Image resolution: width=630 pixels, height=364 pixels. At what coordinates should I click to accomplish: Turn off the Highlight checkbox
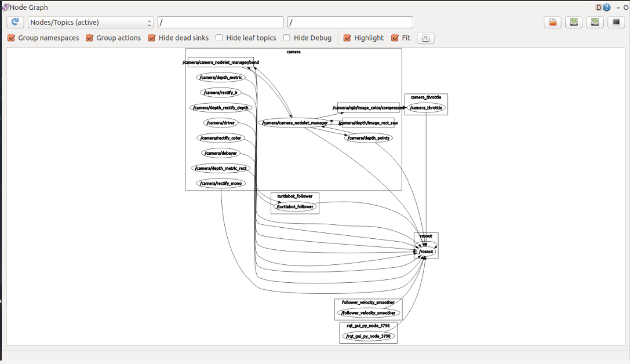[x=347, y=38]
